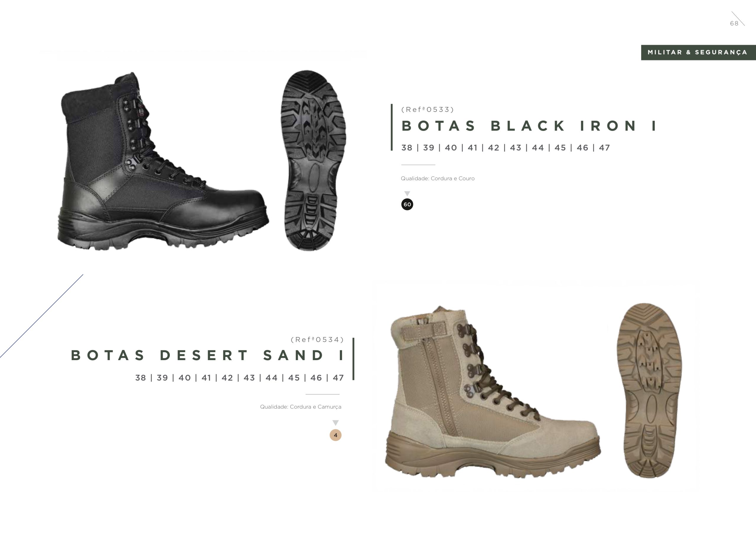
Task: Click the Militar & Segurança section tab
Action: click(x=698, y=52)
